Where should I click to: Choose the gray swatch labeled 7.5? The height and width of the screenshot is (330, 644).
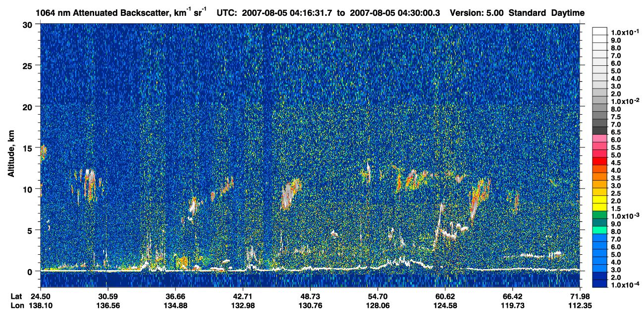[x=599, y=115]
